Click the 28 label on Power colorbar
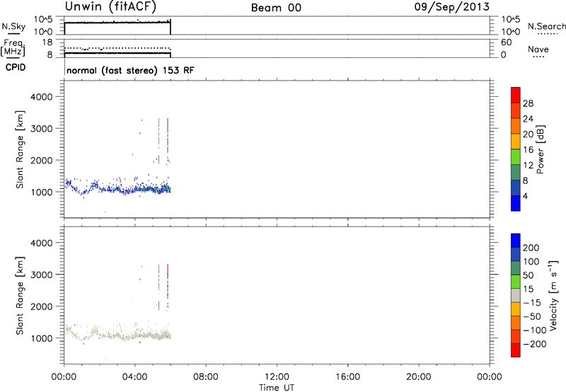The height and width of the screenshot is (392, 566). [x=528, y=103]
